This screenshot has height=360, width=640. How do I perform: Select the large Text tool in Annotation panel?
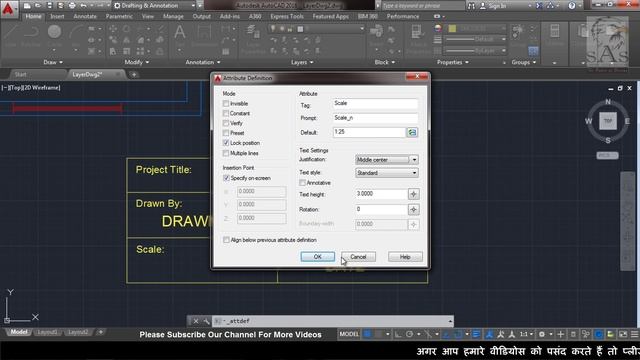[x=180, y=35]
